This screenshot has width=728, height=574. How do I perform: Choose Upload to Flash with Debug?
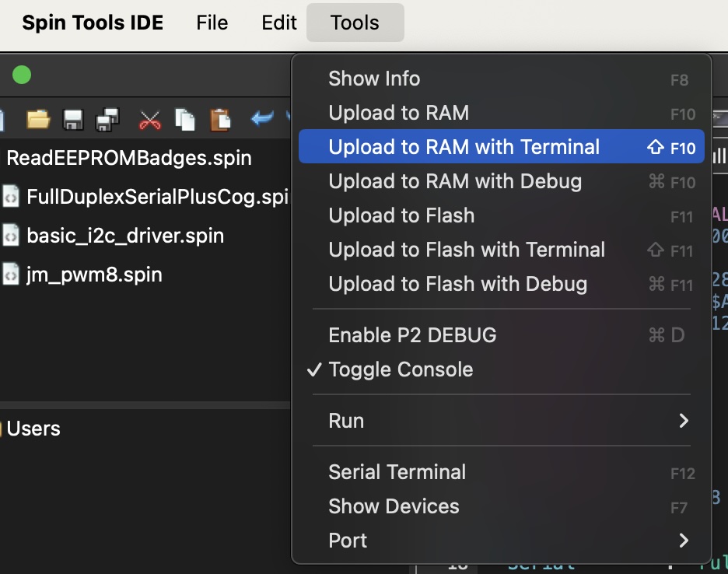coord(502,284)
